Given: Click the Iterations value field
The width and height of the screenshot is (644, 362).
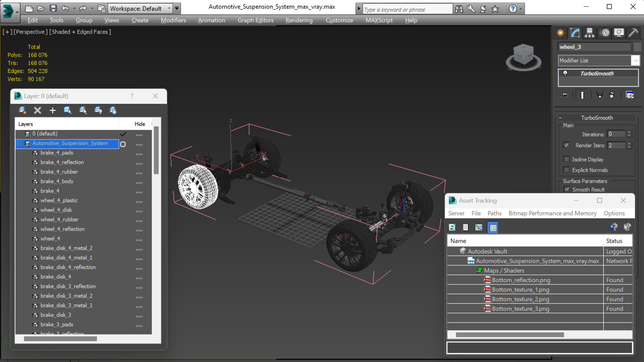Looking at the screenshot, I should click(x=616, y=134).
